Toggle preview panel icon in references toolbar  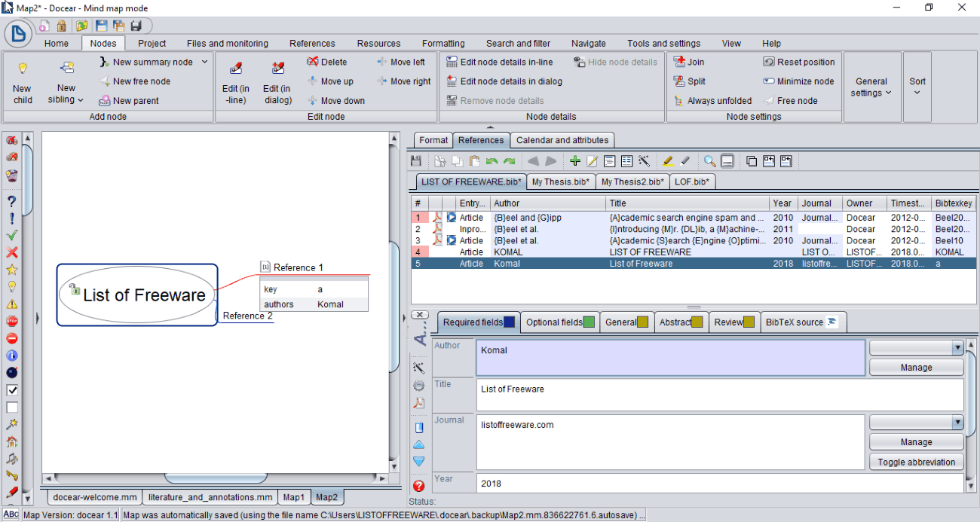727,160
